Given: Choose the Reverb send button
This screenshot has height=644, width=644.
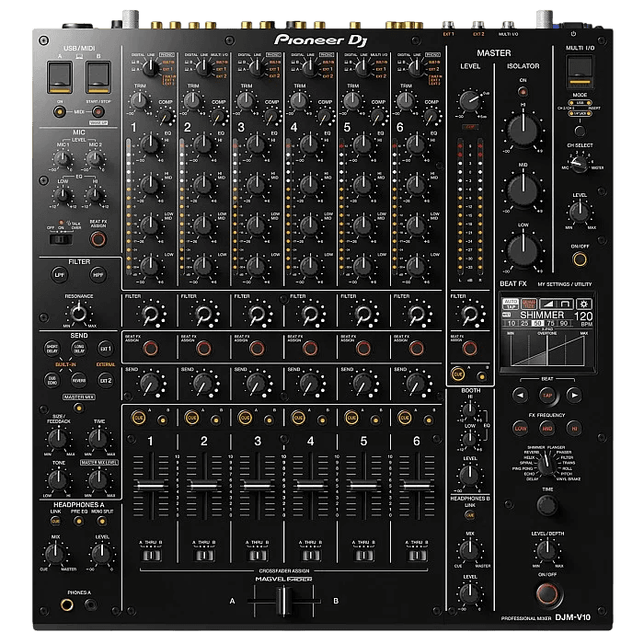Looking at the screenshot, I should [x=79, y=380].
